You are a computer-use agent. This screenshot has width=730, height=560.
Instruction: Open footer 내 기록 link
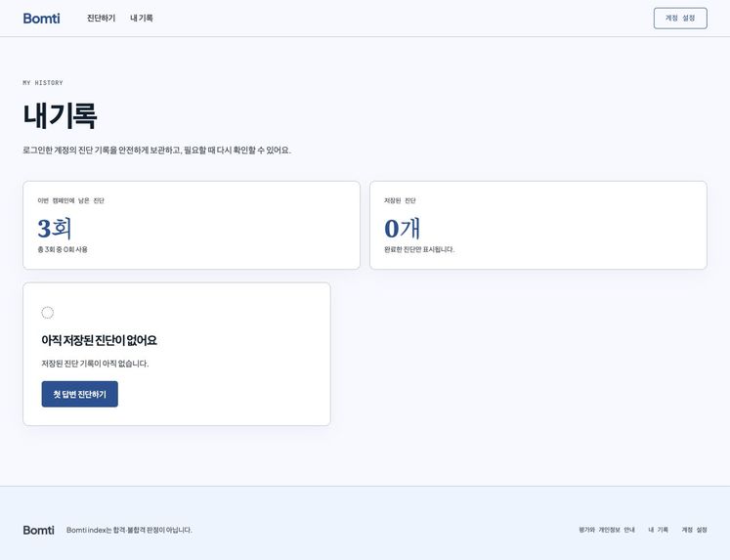pos(659,530)
